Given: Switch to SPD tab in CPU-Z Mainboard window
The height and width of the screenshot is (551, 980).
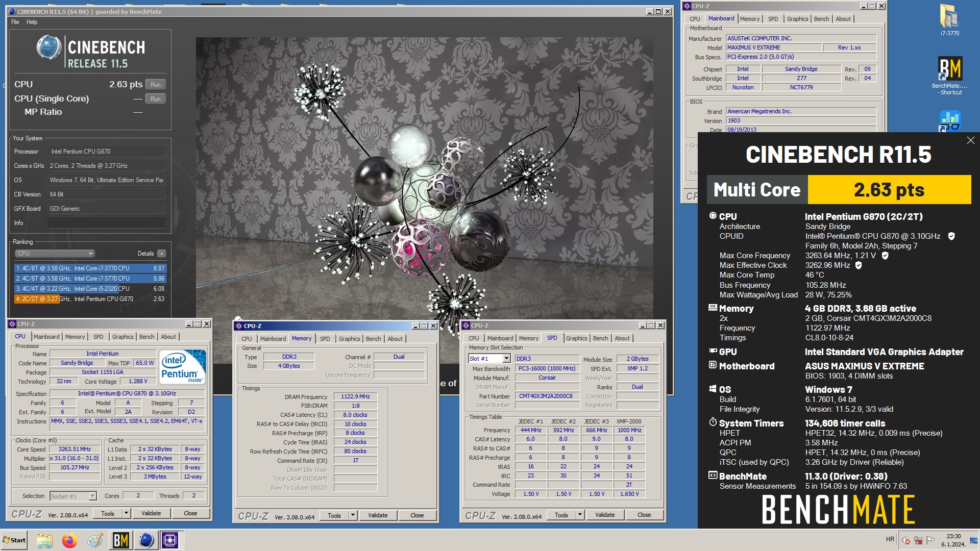Looking at the screenshot, I should coord(773,19).
